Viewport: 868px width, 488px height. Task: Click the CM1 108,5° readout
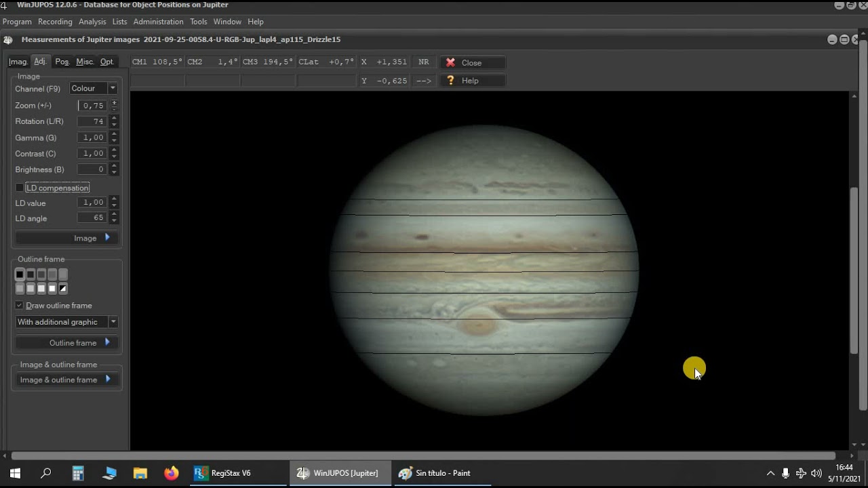[x=157, y=62]
